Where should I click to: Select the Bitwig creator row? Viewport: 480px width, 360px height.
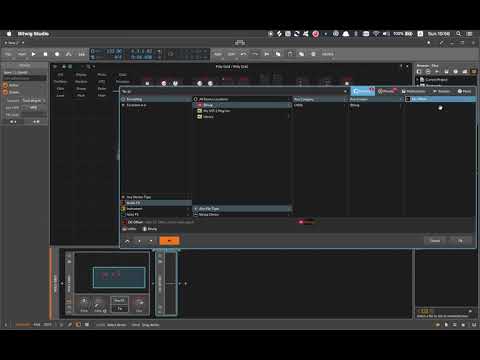pyautogui.click(x=376, y=105)
